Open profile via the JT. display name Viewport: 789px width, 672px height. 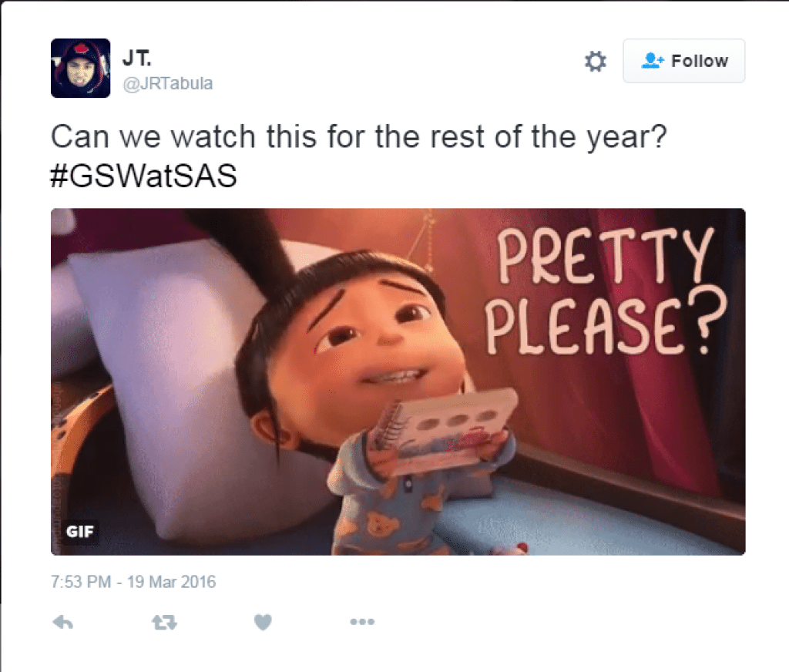[x=136, y=58]
